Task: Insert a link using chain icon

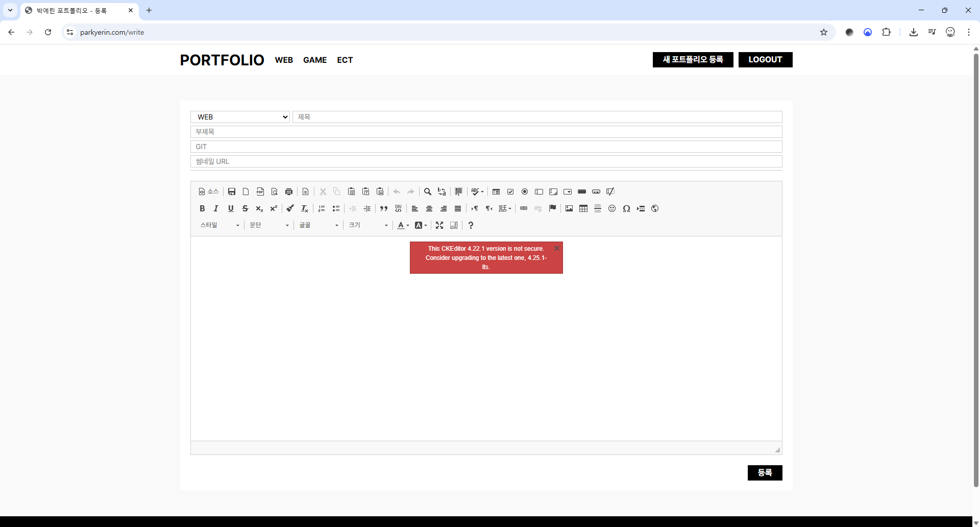Action: pos(524,208)
